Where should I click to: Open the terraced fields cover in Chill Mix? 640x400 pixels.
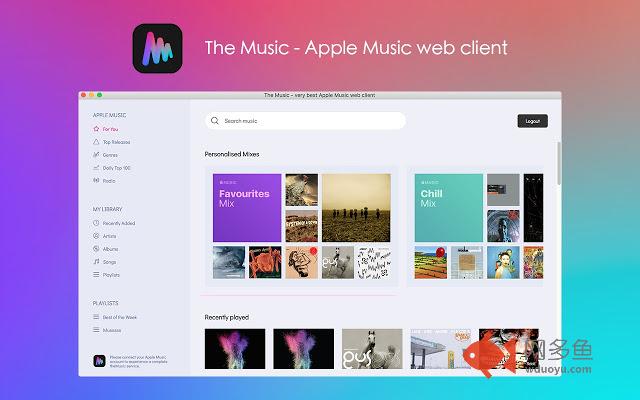pyautogui.click(x=431, y=262)
